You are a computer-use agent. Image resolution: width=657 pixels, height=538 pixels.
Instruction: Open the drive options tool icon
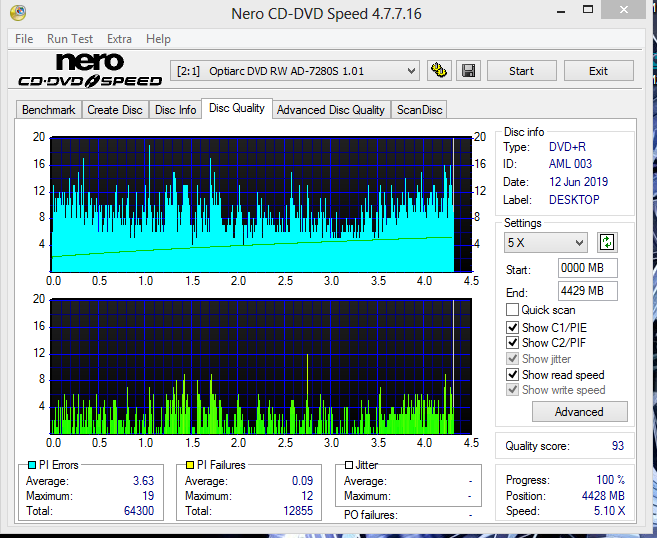point(439,70)
